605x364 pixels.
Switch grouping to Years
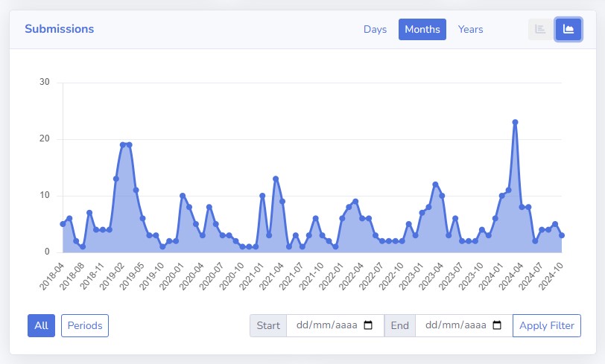470,29
